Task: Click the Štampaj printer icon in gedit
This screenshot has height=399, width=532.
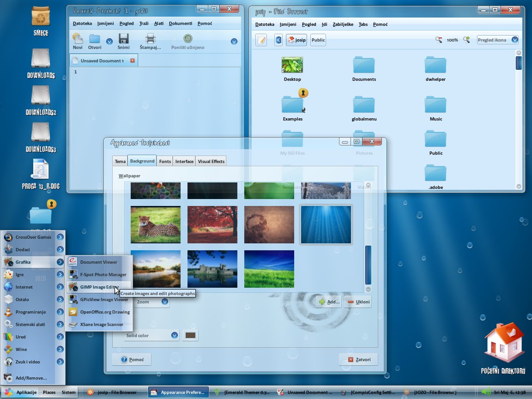Action: click(x=150, y=38)
